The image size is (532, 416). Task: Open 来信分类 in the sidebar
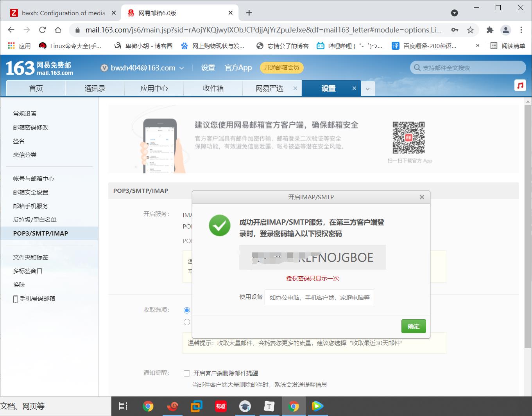(x=25, y=155)
